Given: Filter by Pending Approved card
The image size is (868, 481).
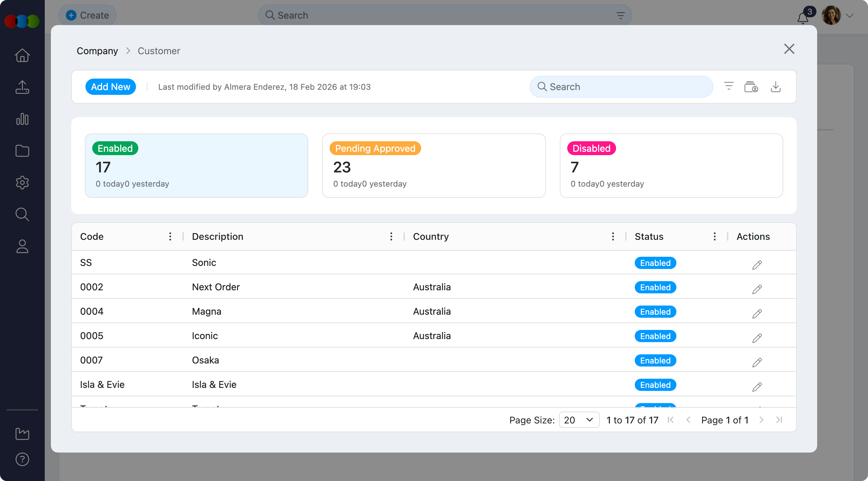Looking at the screenshot, I should coord(434,166).
